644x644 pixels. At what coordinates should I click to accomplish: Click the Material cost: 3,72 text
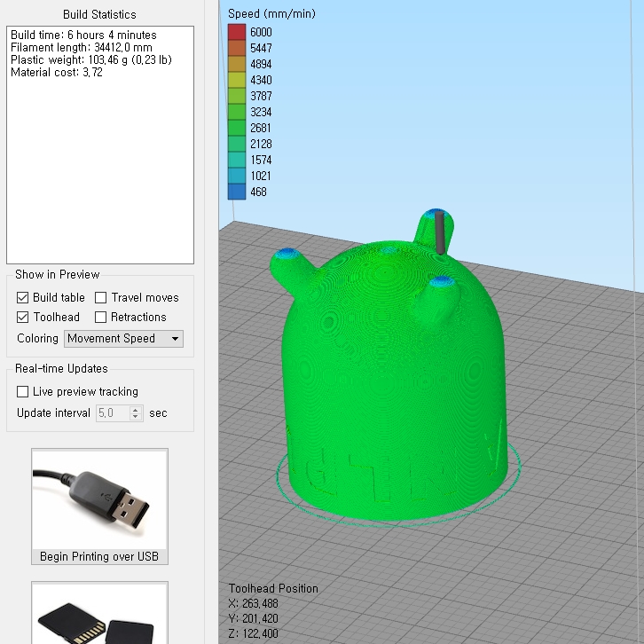(x=57, y=72)
